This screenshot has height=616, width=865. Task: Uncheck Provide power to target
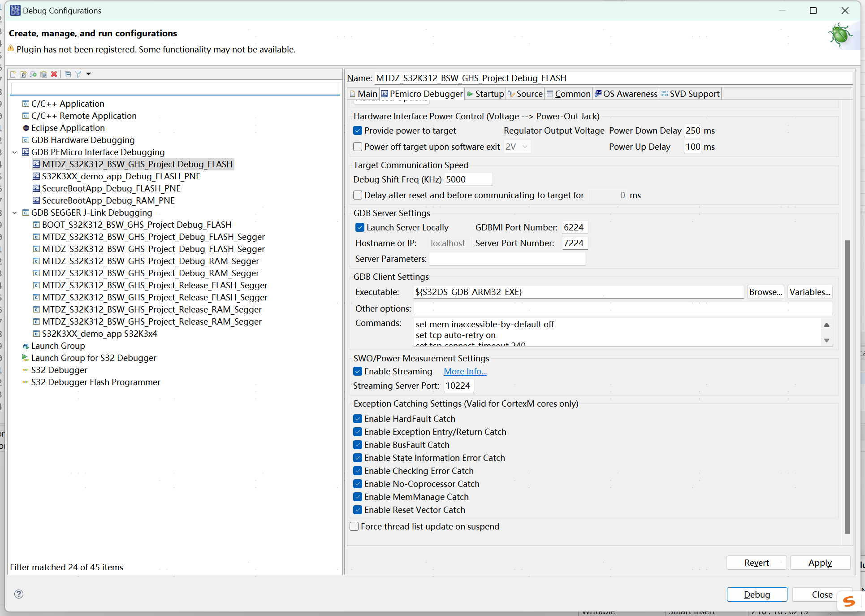[358, 130]
